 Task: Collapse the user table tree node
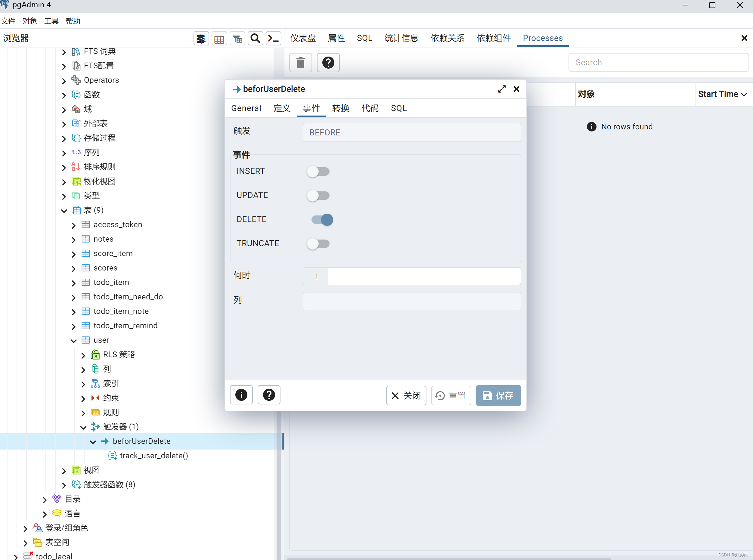(74, 341)
